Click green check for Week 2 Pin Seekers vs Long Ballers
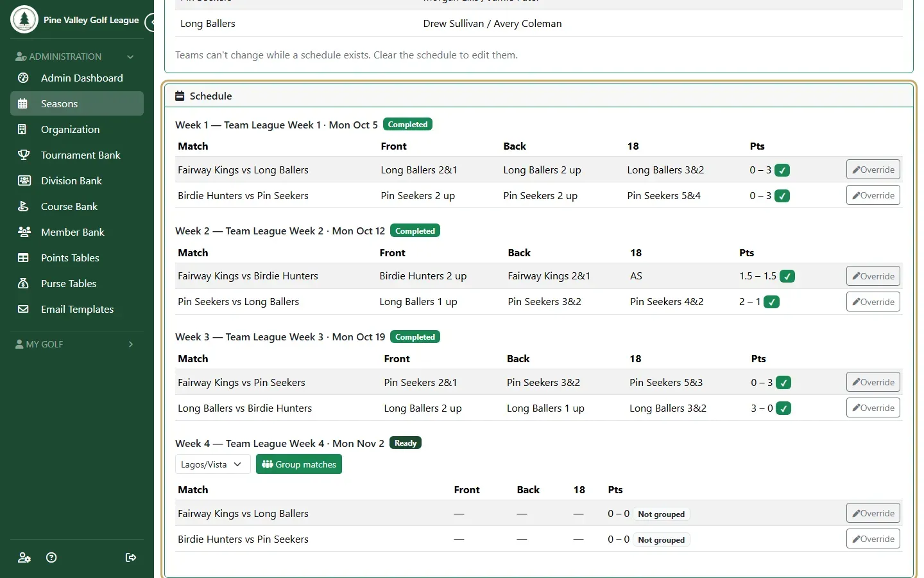The width and height of the screenshot is (924, 578). [772, 302]
